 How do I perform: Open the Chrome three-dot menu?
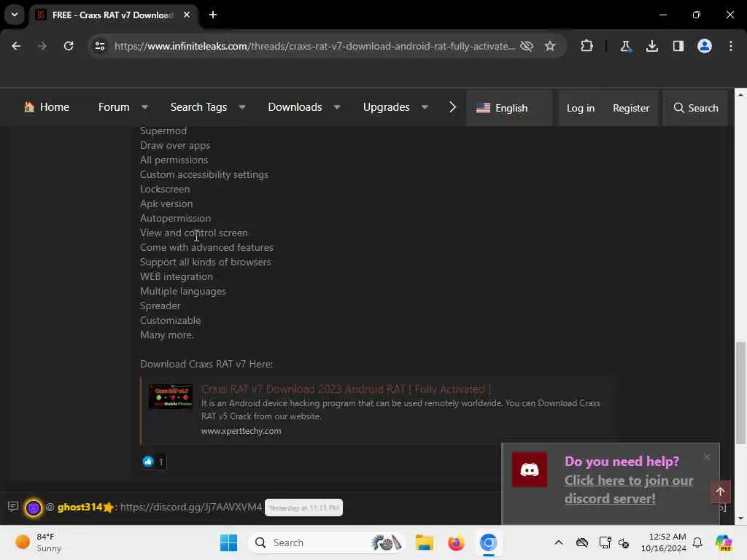[731, 46]
